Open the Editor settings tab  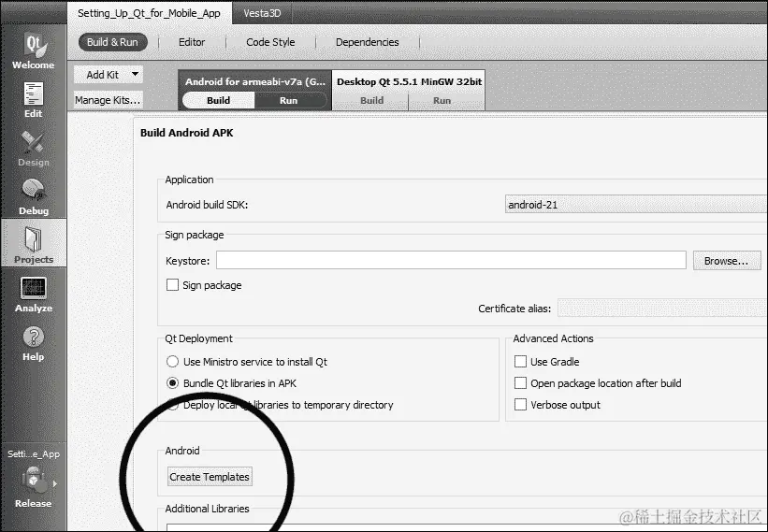click(x=192, y=42)
